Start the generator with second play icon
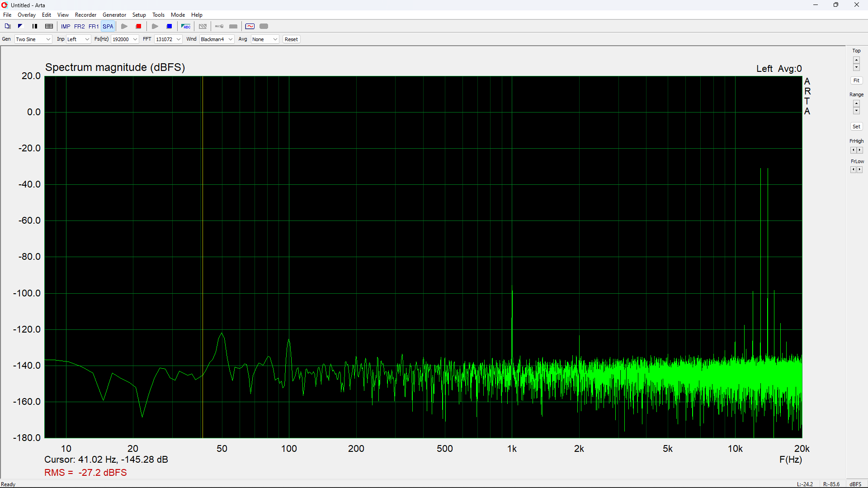The height and width of the screenshot is (488, 868). coord(155,26)
